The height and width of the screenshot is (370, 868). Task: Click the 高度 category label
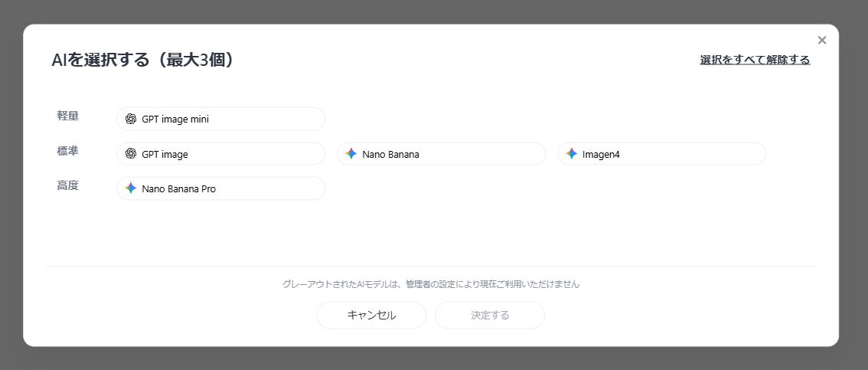pyautogui.click(x=68, y=185)
